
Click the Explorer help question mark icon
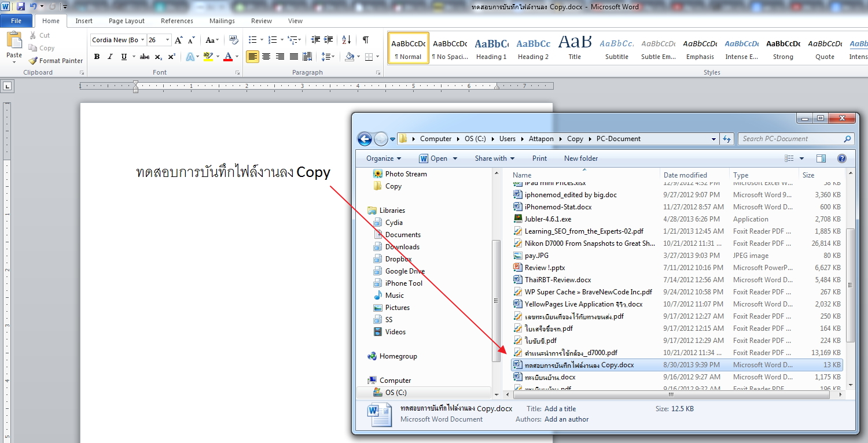[842, 158]
